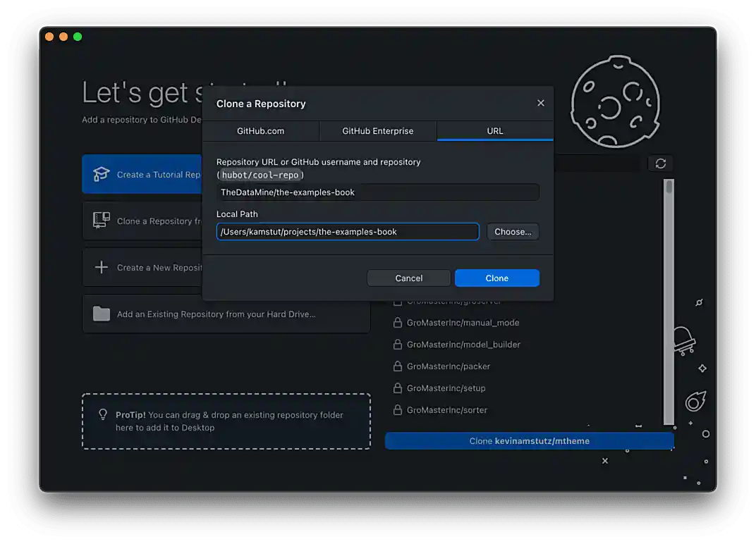The width and height of the screenshot is (756, 544).
Task: Click Clone kevinamstutz/mtheme button
Action: coord(529,441)
